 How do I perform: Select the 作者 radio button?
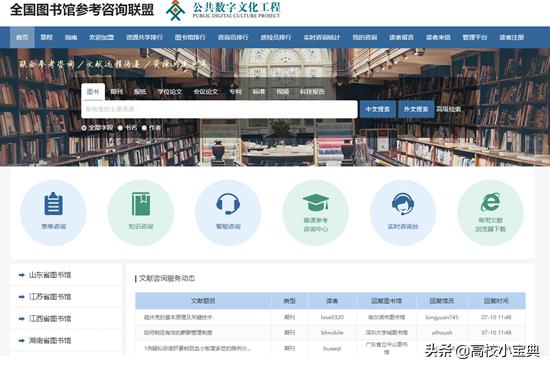click(144, 128)
